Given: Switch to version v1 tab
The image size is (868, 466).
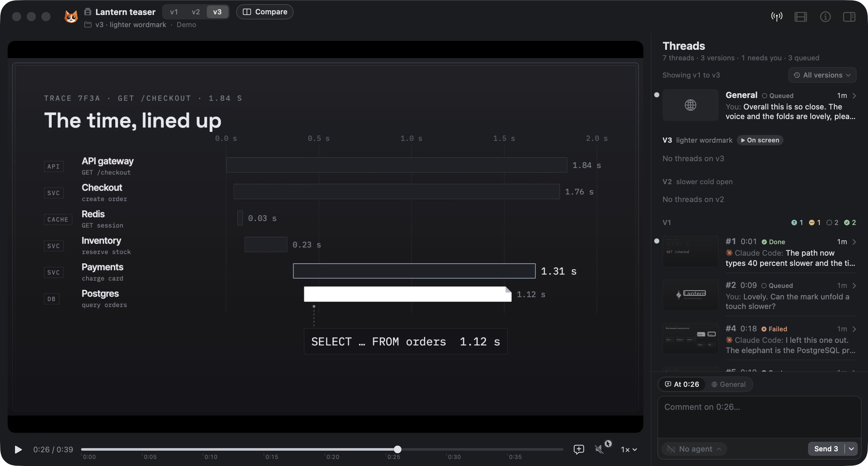Looking at the screenshot, I should click(x=174, y=12).
